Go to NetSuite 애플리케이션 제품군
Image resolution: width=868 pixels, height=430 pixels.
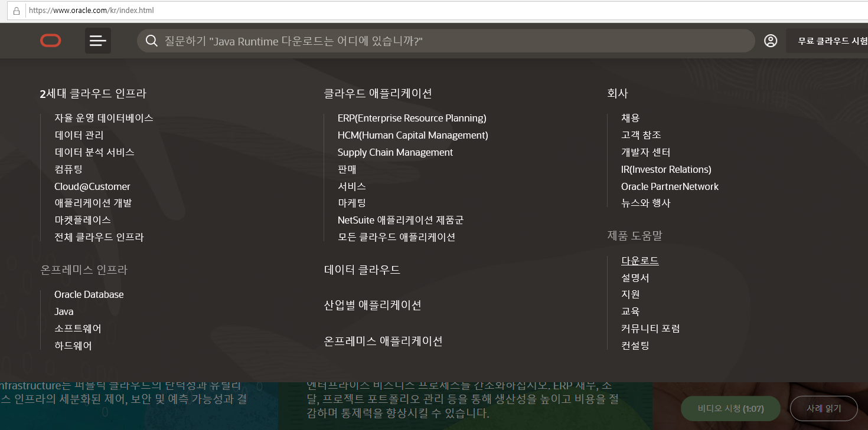point(401,220)
